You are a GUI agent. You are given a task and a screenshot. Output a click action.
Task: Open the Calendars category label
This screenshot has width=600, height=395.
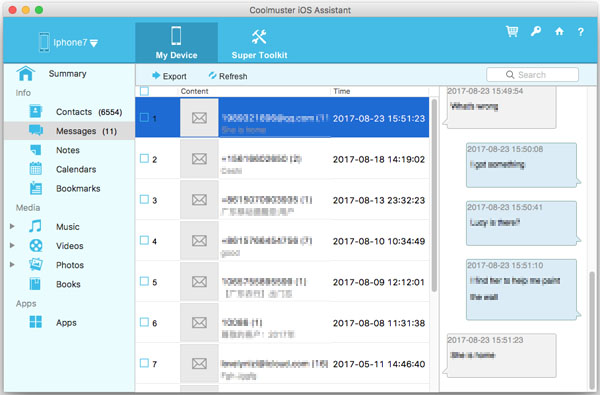click(x=76, y=169)
